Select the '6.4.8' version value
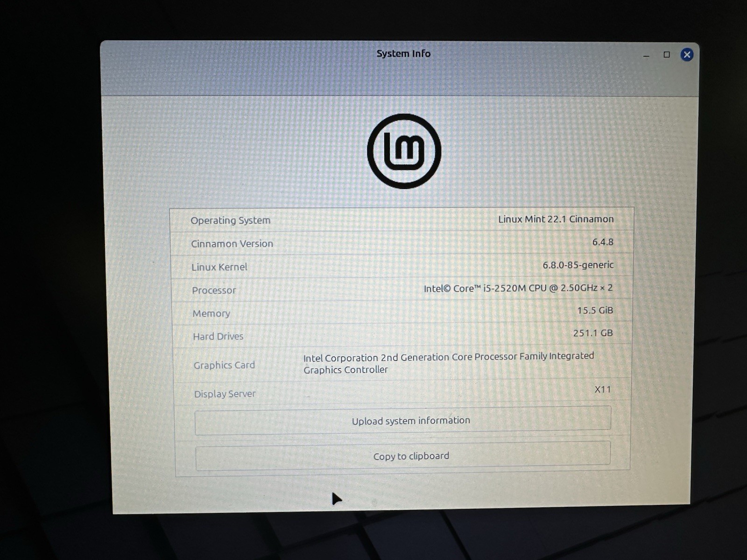Screen dimensions: 747x560 point(603,242)
